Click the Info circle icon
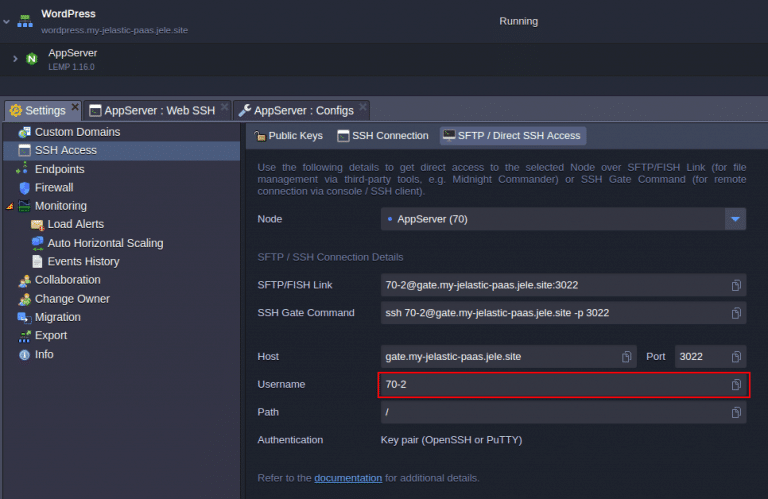The width and height of the screenshot is (768, 499). pos(24,355)
